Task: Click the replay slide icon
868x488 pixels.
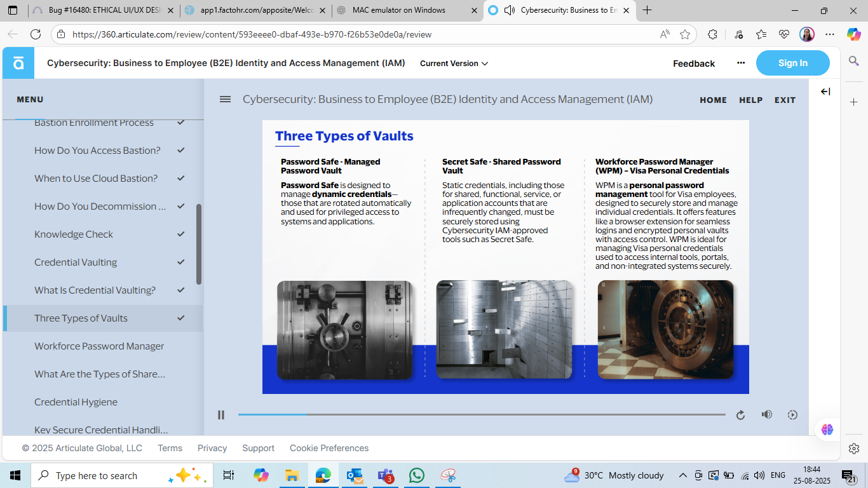Action: (x=740, y=415)
